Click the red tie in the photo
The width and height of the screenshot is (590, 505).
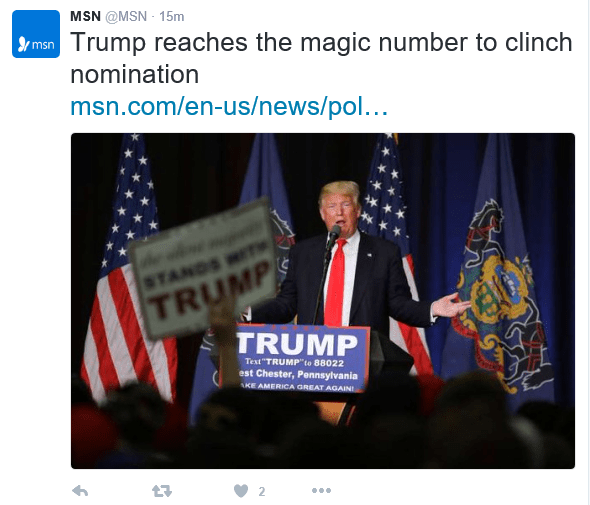(336, 282)
